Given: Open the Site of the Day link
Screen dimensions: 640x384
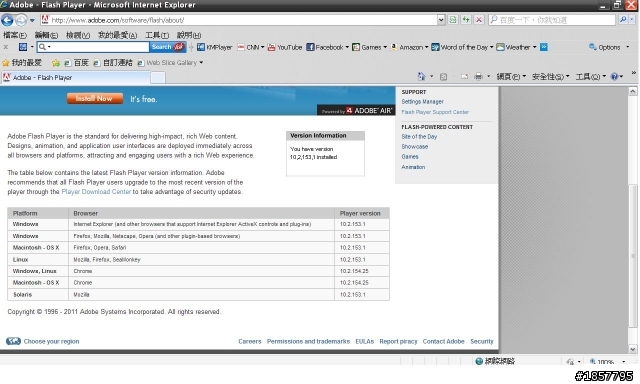Looking at the screenshot, I should click(x=419, y=137).
